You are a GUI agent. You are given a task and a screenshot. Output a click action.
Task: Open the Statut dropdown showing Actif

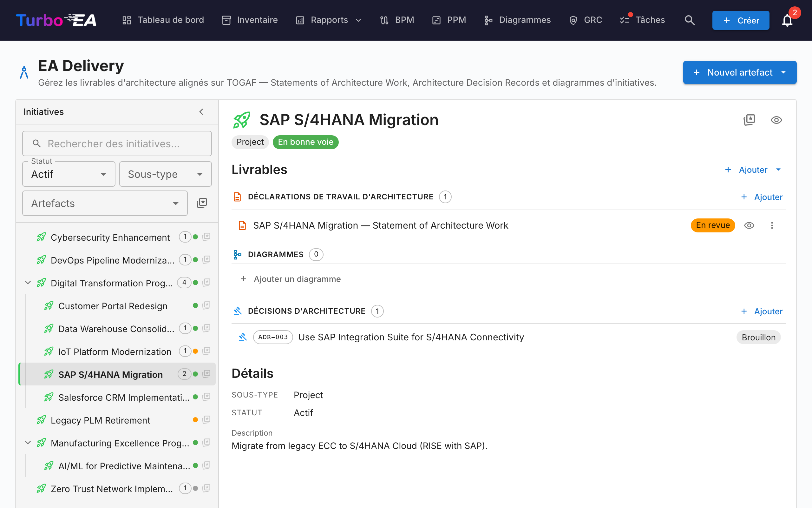click(x=69, y=174)
